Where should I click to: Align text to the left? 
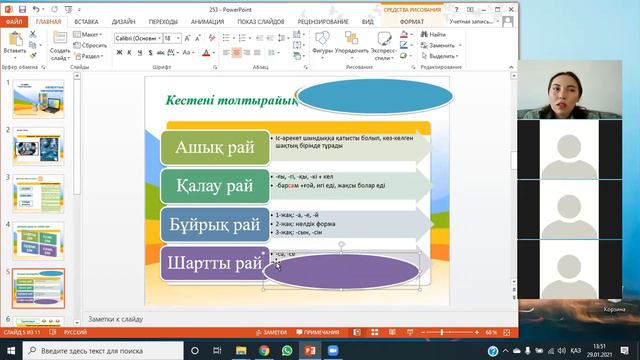226,53
